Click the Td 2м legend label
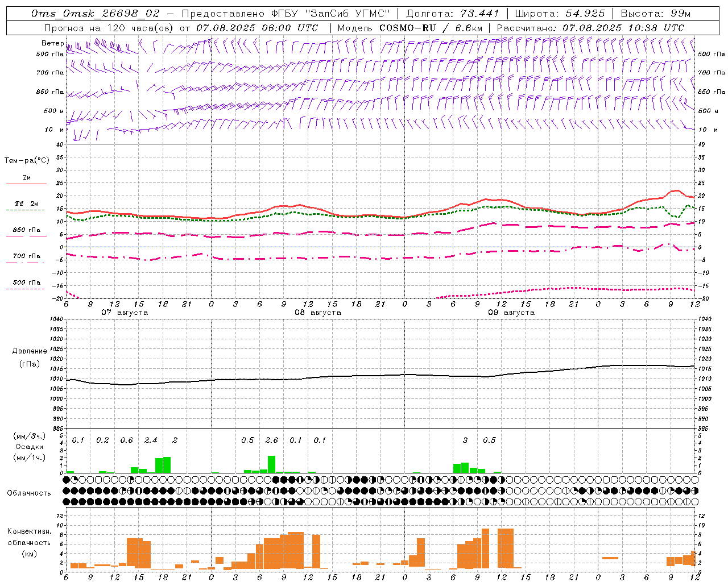 click(x=27, y=203)
